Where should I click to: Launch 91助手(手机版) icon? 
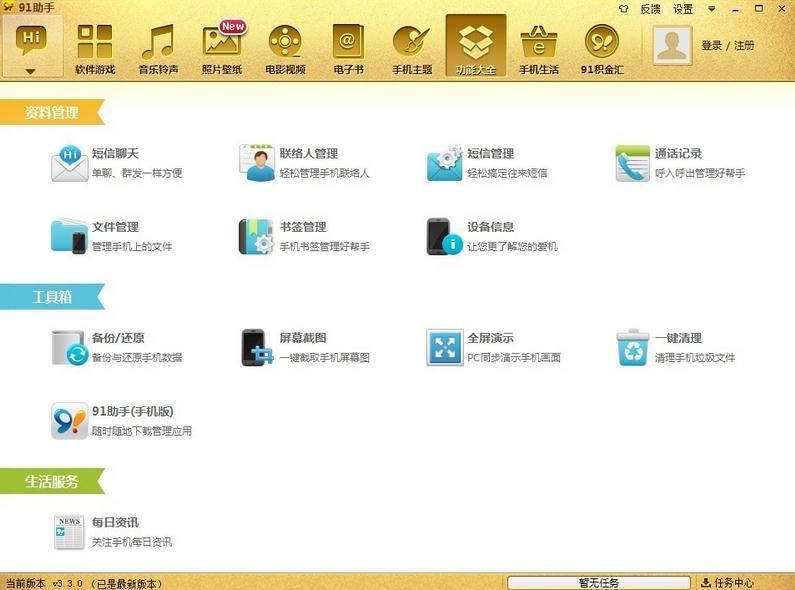tap(69, 421)
